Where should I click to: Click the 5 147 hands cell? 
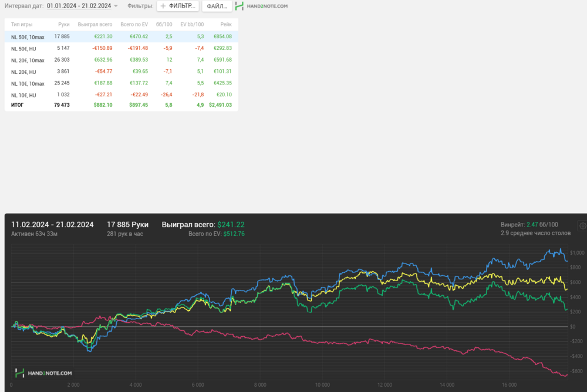point(63,48)
